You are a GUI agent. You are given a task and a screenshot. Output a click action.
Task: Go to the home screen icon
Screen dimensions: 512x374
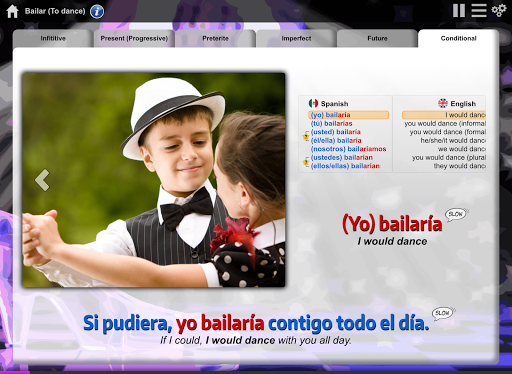[x=12, y=11]
